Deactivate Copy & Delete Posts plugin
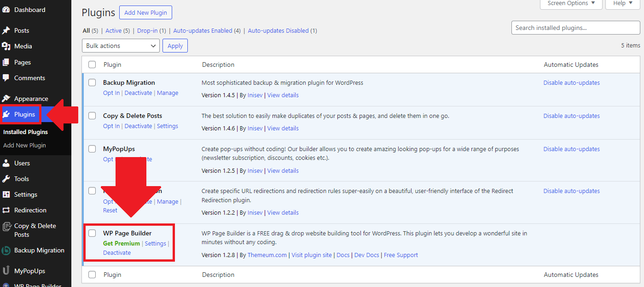 (x=138, y=126)
